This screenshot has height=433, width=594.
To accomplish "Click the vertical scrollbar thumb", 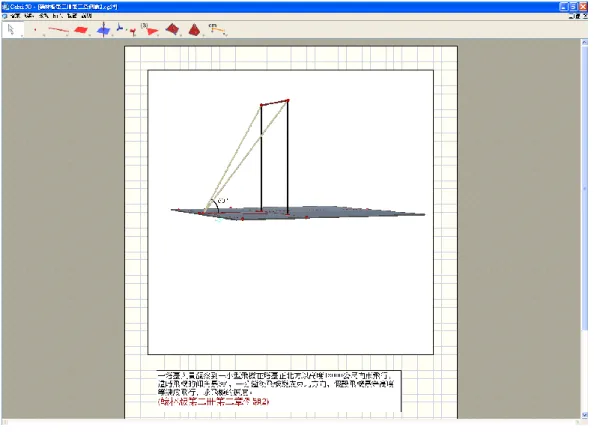I will tap(584, 188).
